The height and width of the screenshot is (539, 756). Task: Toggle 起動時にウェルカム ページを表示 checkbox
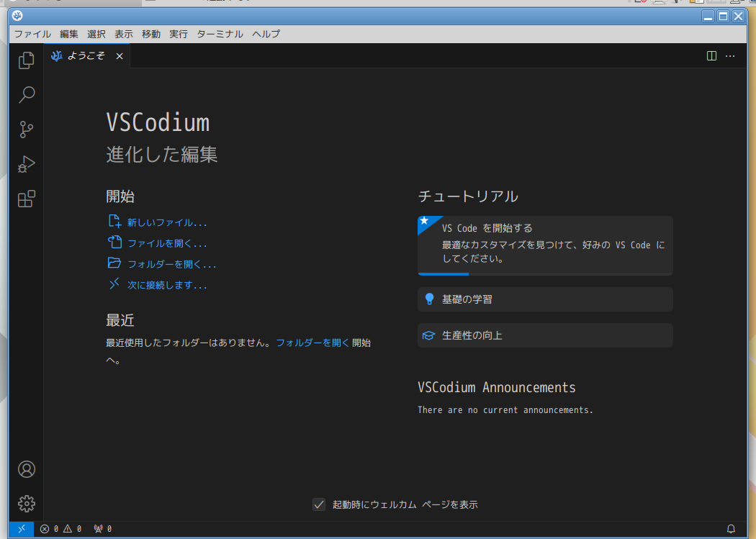pyautogui.click(x=319, y=504)
